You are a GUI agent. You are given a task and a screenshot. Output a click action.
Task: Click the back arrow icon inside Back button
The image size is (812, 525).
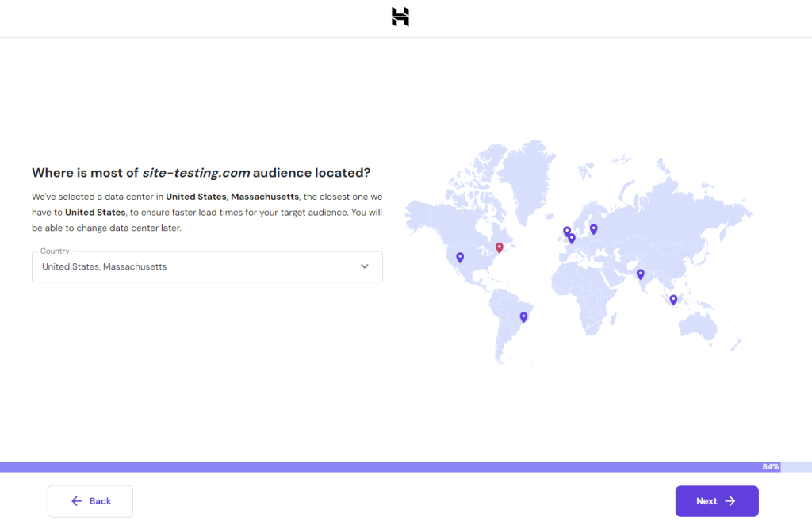(76, 500)
